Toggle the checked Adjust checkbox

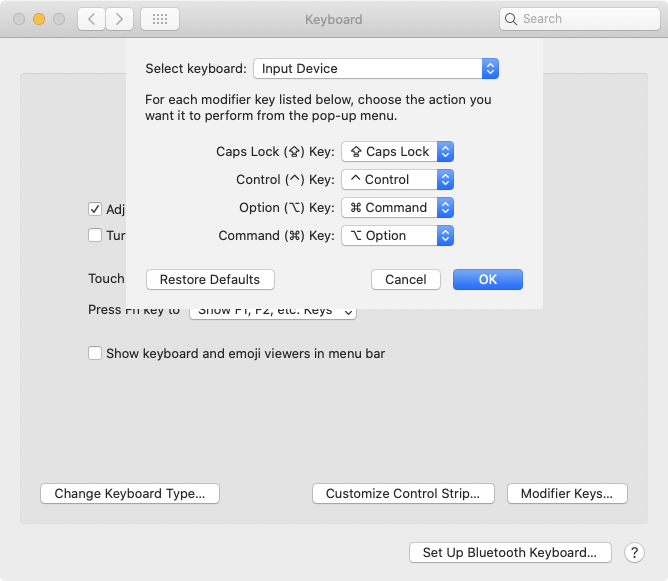pyautogui.click(x=96, y=209)
